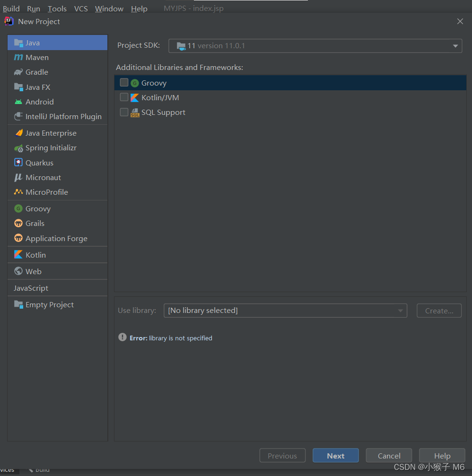Click the Create... library button

(439, 311)
